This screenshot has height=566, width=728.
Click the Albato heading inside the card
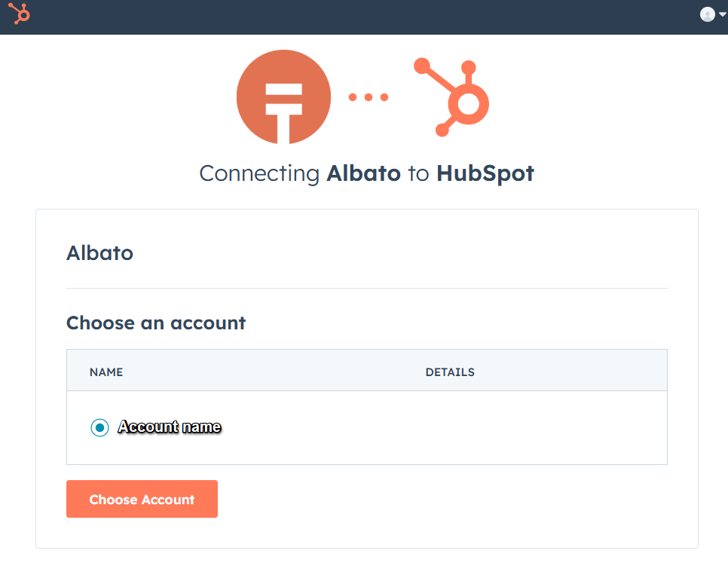(99, 253)
